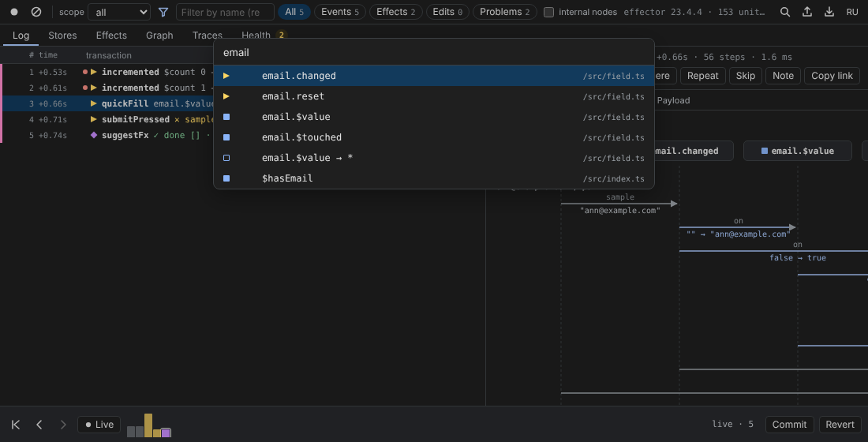The image size is (868, 442).
Task: Click event triangle icon beside email.changed
Action: (226, 76)
